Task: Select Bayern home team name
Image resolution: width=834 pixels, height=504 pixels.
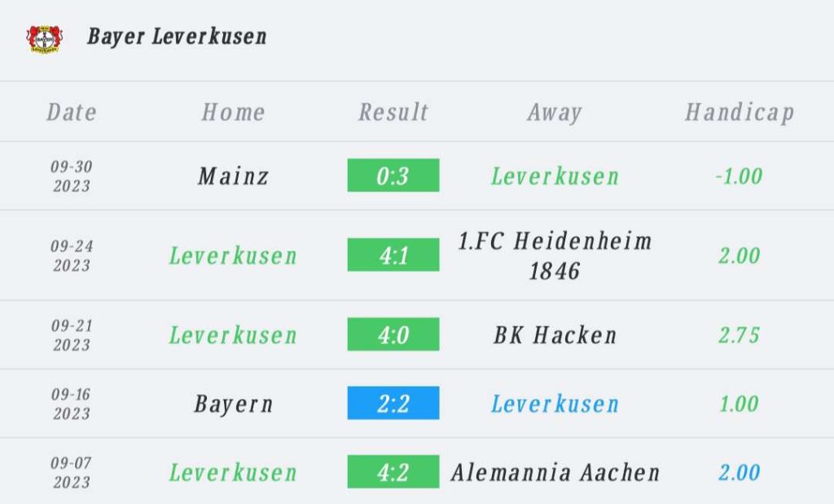Action: 233,404
